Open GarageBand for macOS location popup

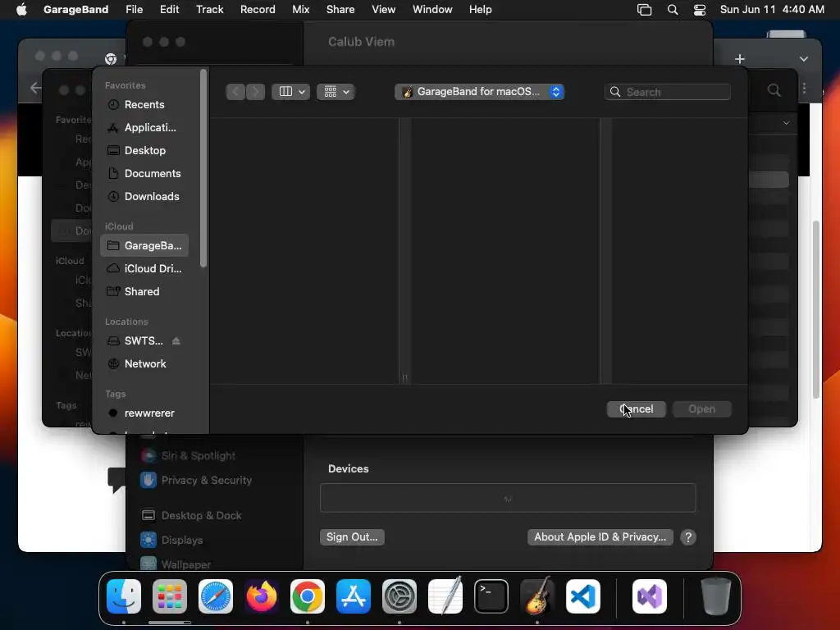tap(479, 92)
